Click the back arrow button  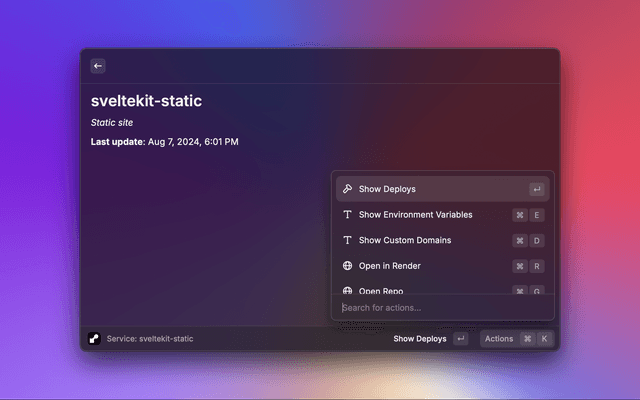pos(98,66)
